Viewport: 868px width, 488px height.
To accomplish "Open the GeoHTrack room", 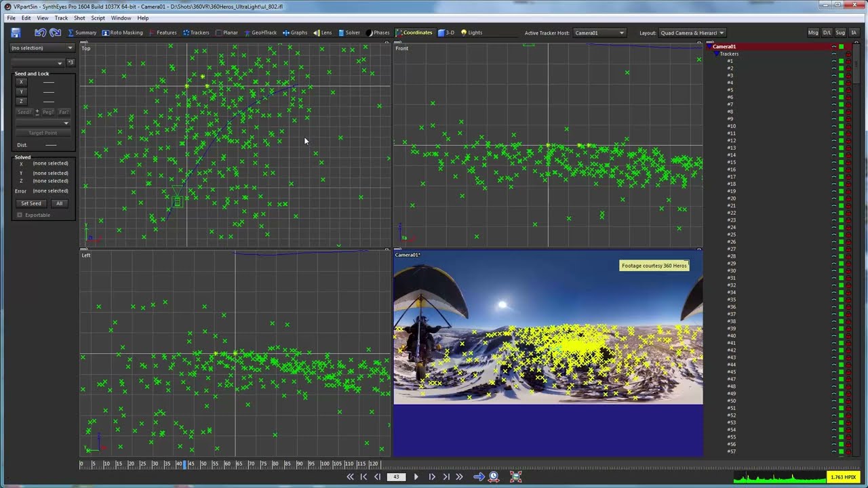I will (260, 33).
